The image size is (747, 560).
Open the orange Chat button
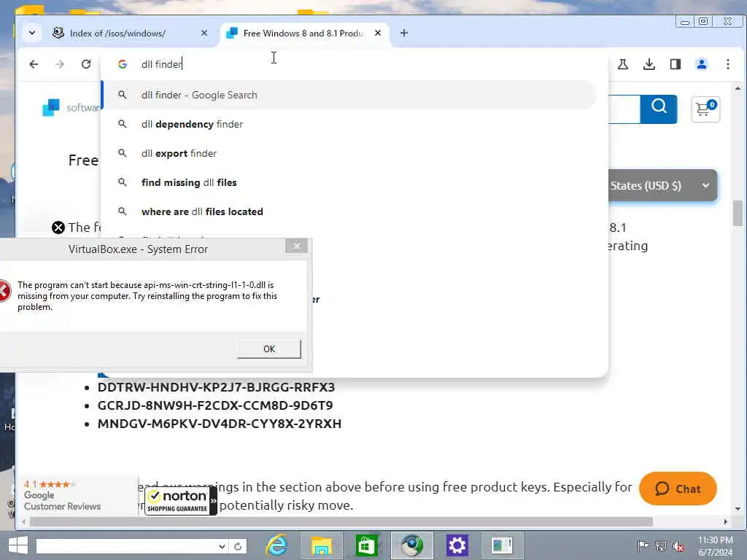(x=678, y=489)
